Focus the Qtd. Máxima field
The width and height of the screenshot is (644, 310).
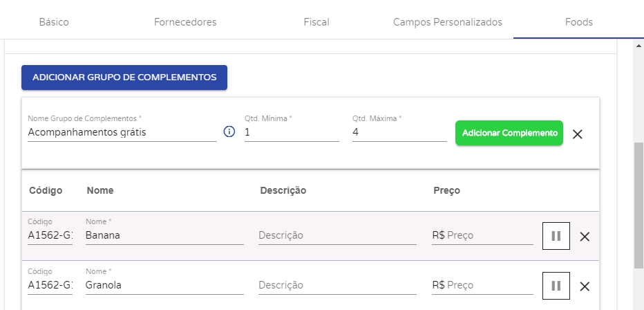399,131
